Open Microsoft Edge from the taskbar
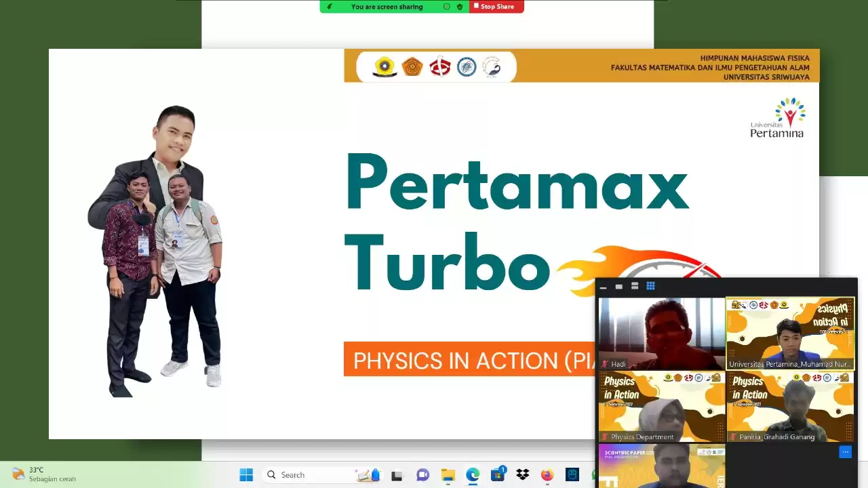 pyautogui.click(x=471, y=474)
